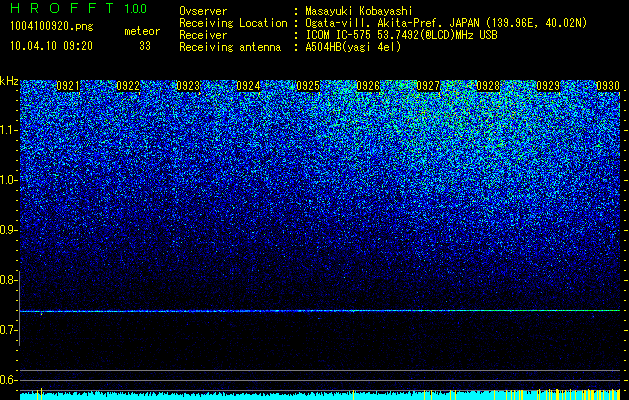This screenshot has height=400, width=629.
Task: Click the 'Receiving antenna' label
Action: (x=230, y=47)
